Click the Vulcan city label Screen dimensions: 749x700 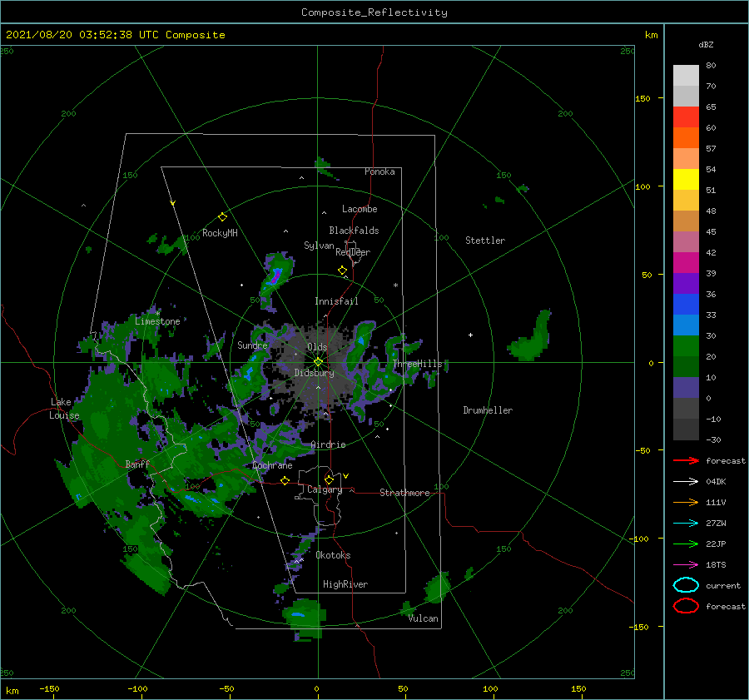tap(424, 618)
